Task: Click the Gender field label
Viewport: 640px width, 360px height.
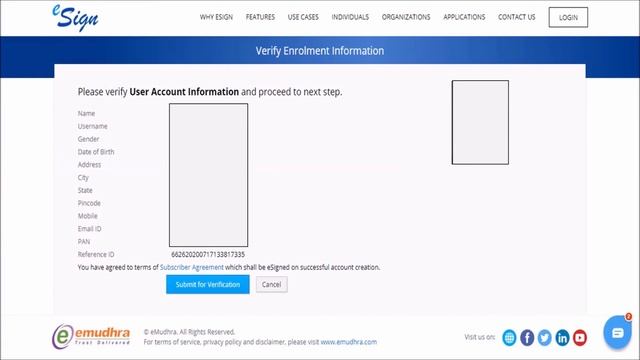Action: point(88,139)
